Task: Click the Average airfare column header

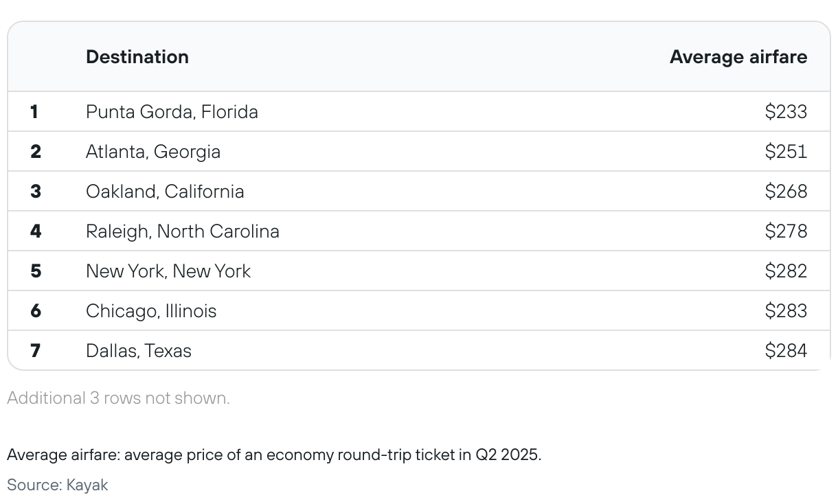Action: point(738,57)
